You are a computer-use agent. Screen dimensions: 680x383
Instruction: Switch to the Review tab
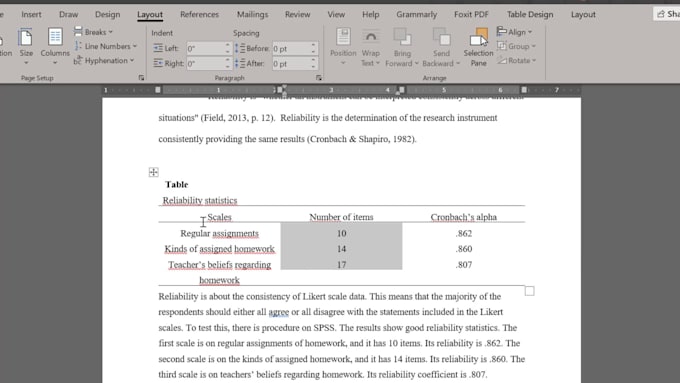pyautogui.click(x=298, y=14)
